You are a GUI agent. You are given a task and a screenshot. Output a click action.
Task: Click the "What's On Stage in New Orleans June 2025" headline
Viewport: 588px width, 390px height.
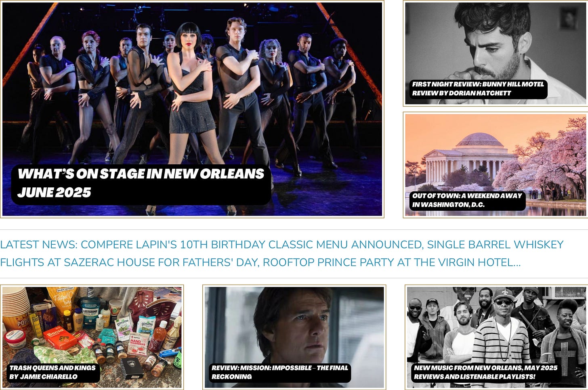tap(141, 183)
